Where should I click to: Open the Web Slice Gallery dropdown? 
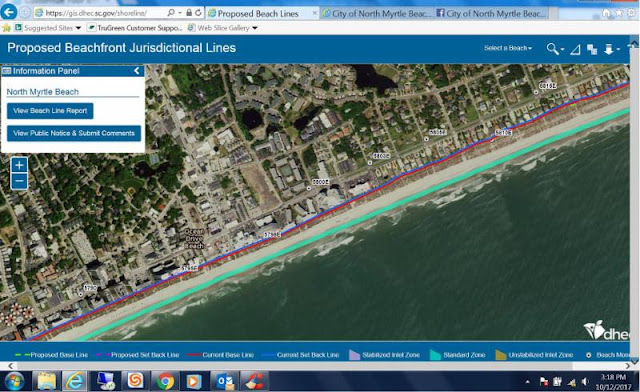255,28
